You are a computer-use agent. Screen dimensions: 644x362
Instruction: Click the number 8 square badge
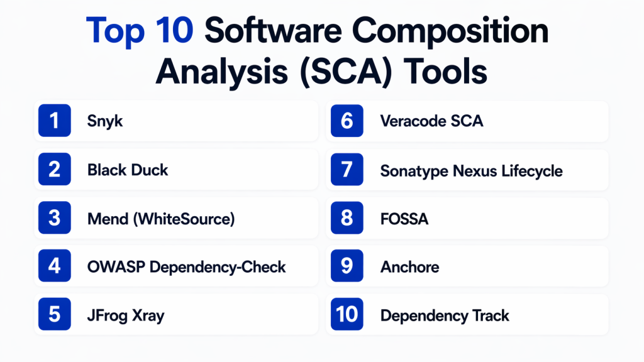click(x=347, y=218)
